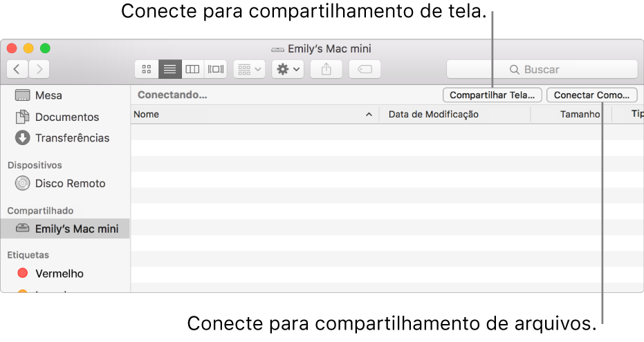The width and height of the screenshot is (644, 342).
Task: Go back with the left chevron button
Action: (x=17, y=69)
